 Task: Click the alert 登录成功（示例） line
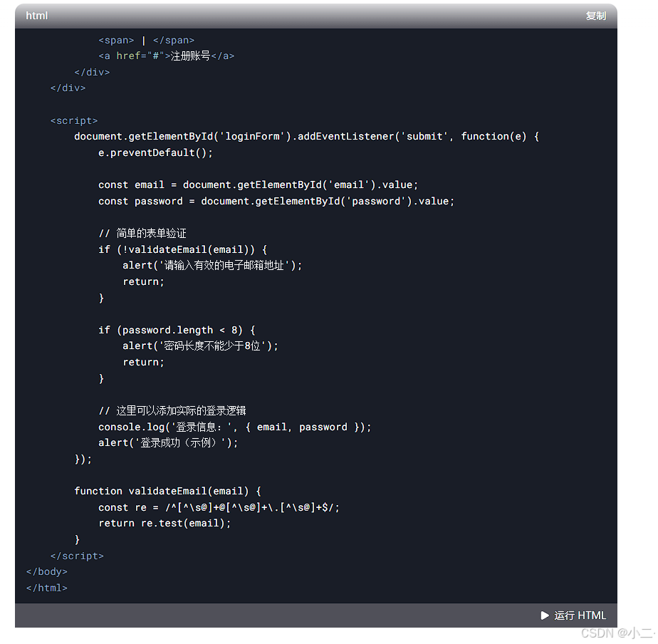(x=168, y=443)
